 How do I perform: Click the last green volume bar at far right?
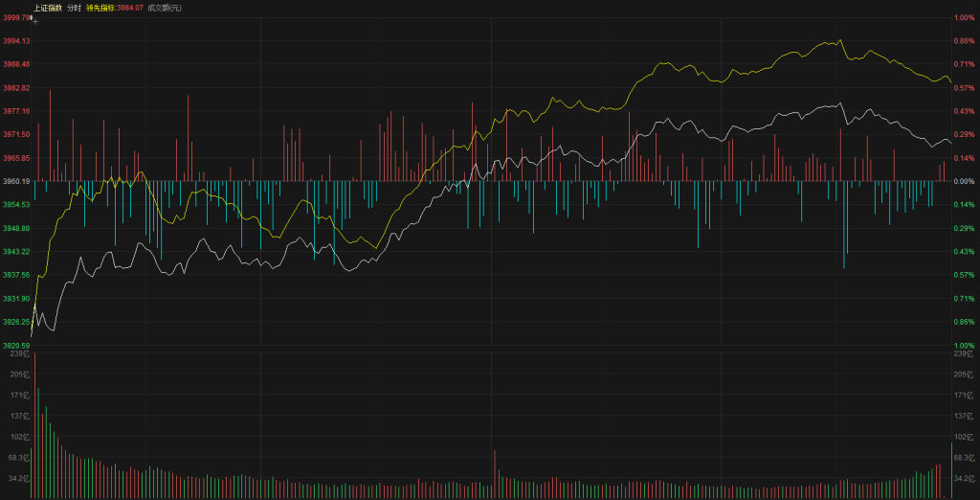tap(951, 469)
